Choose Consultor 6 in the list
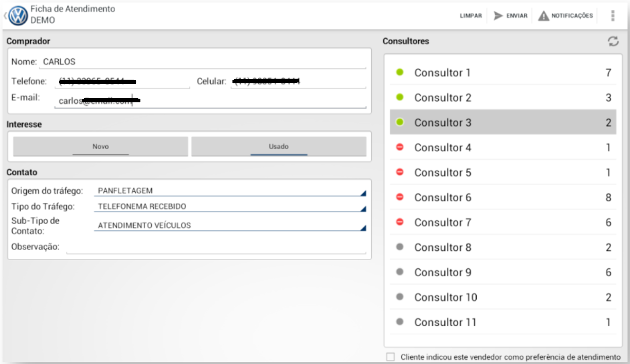This screenshot has height=364, width=630. point(502,197)
